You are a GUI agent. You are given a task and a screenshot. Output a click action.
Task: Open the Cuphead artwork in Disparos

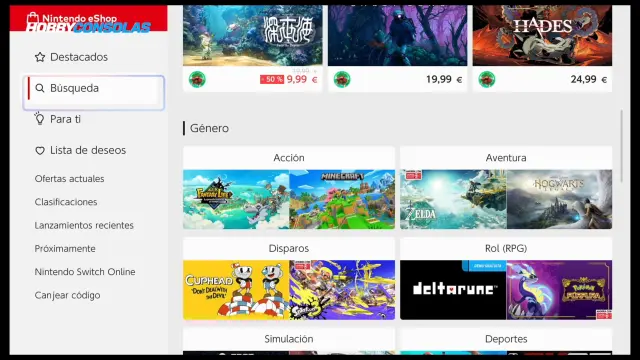tap(236, 290)
